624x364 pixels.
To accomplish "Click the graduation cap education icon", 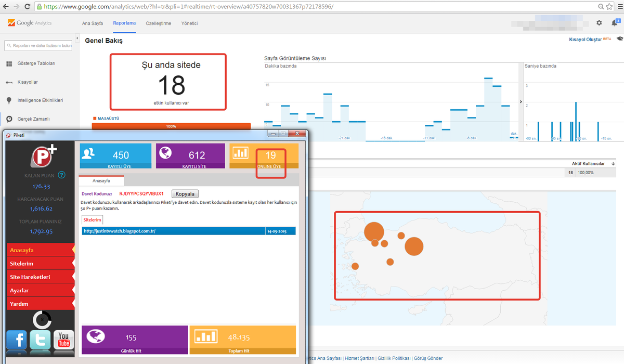I will point(620,39).
